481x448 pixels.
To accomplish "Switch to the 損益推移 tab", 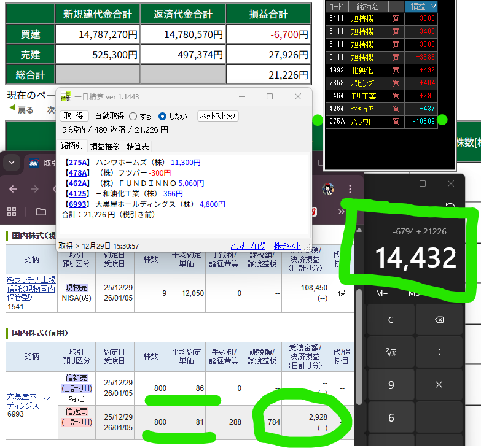I will [x=104, y=147].
